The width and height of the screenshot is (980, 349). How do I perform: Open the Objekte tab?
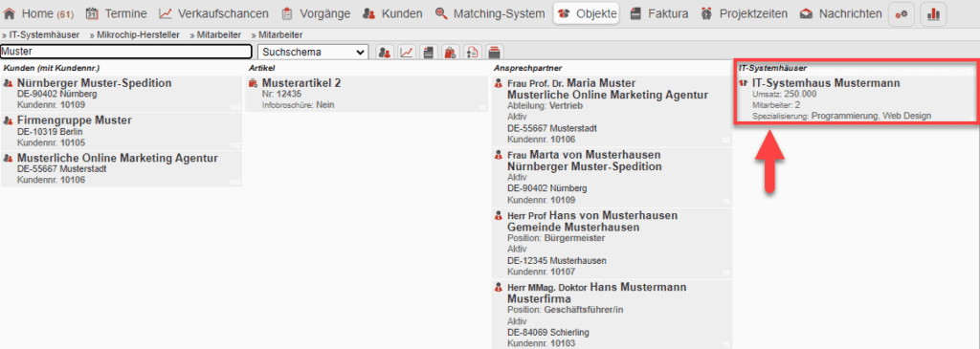pos(587,13)
